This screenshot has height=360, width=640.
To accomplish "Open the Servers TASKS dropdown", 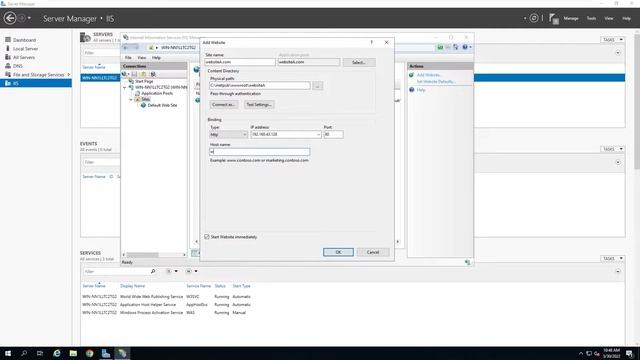I will 612,40.
